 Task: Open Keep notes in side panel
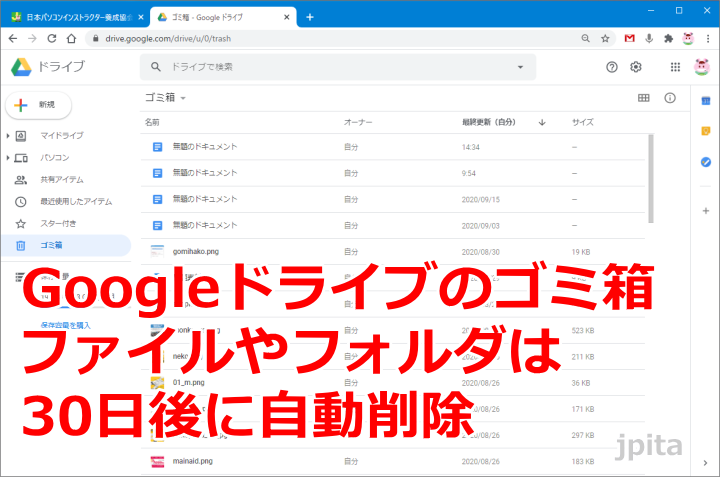pos(706,130)
